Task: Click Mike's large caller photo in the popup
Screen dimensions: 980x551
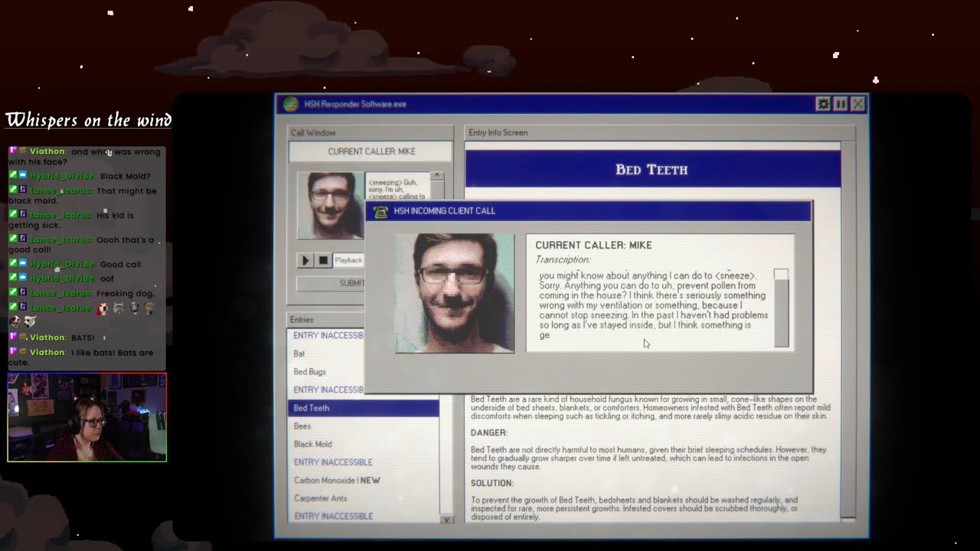Action: pyautogui.click(x=455, y=293)
